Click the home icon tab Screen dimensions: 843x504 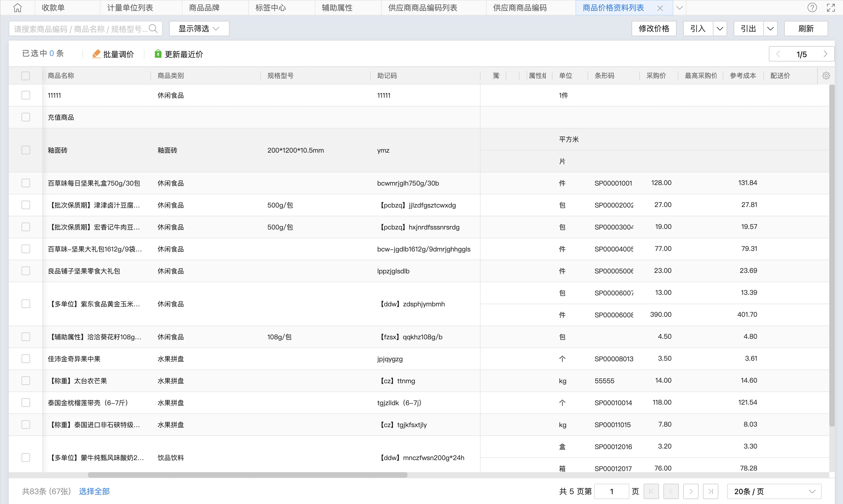[18, 8]
